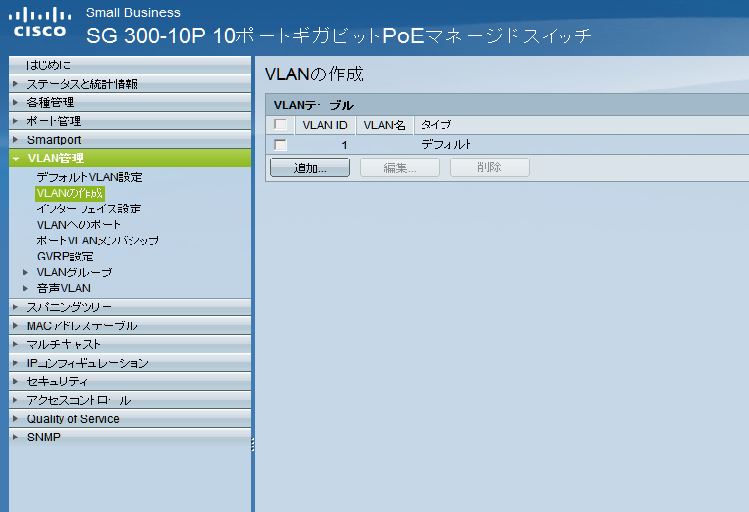The height and width of the screenshot is (512, 749).
Task: Open GVRP設定 page
Action: coord(65,256)
